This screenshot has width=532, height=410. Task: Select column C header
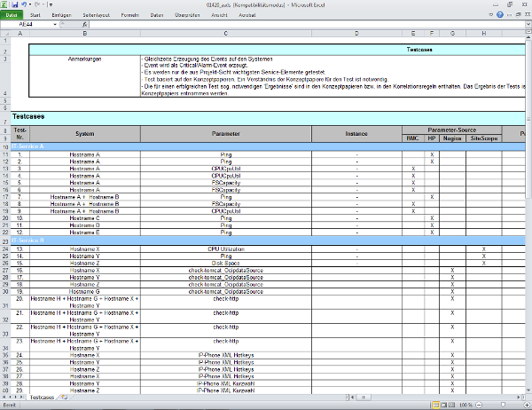click(x=225, y=34)
